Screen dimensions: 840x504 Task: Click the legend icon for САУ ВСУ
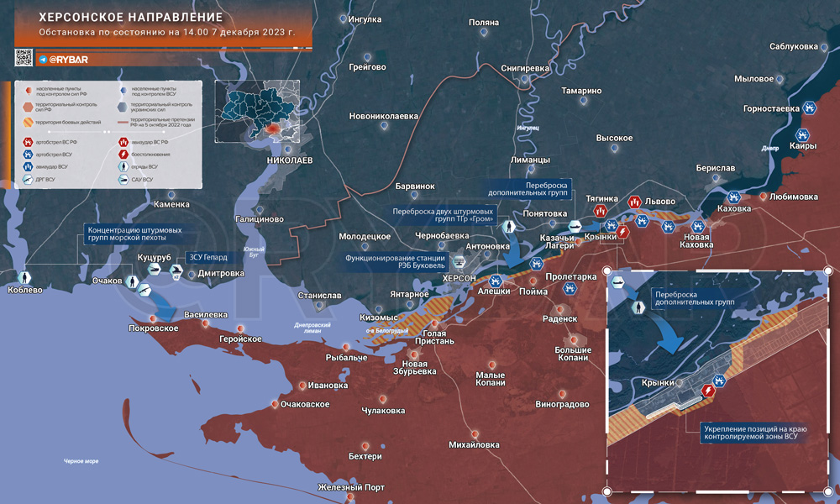point(123,180)
